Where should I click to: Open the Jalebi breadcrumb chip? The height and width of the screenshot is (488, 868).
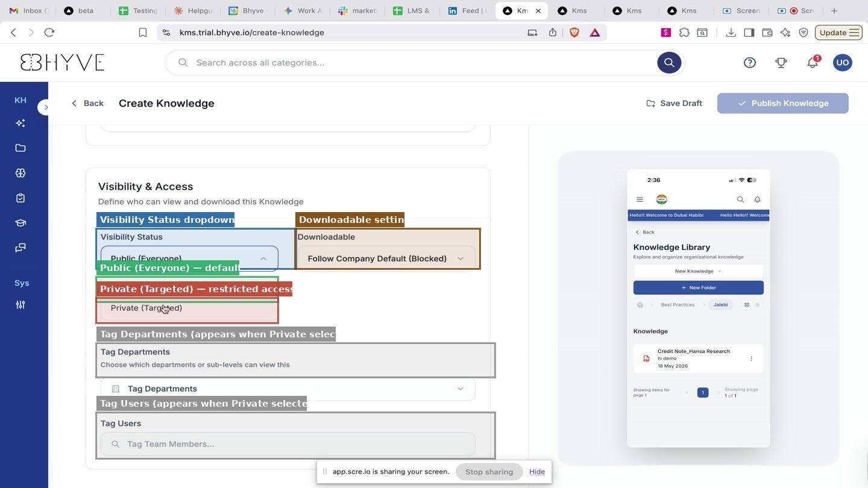(720, 305)
